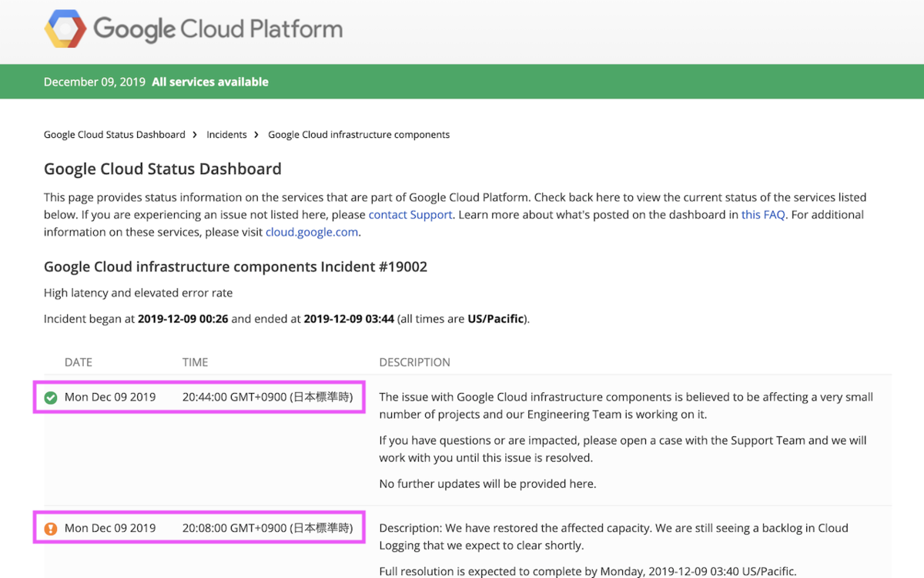Click the Google Cloud Platform hexagon logo

pos(65,29)
